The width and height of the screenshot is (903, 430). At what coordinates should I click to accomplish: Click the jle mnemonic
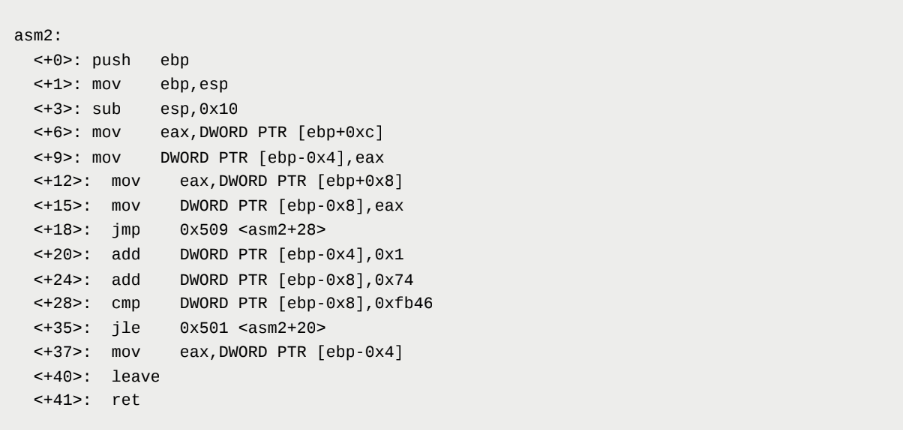[125, 328]
